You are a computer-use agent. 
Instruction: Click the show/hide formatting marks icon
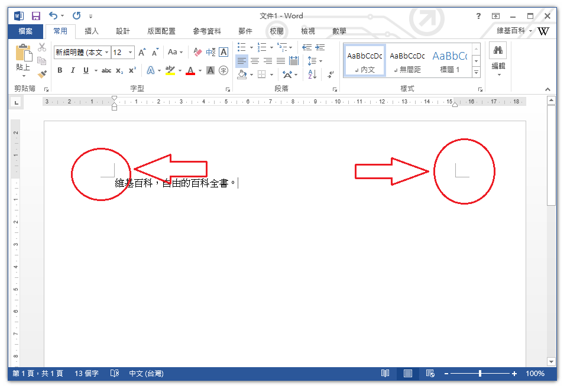pos(331,73)
